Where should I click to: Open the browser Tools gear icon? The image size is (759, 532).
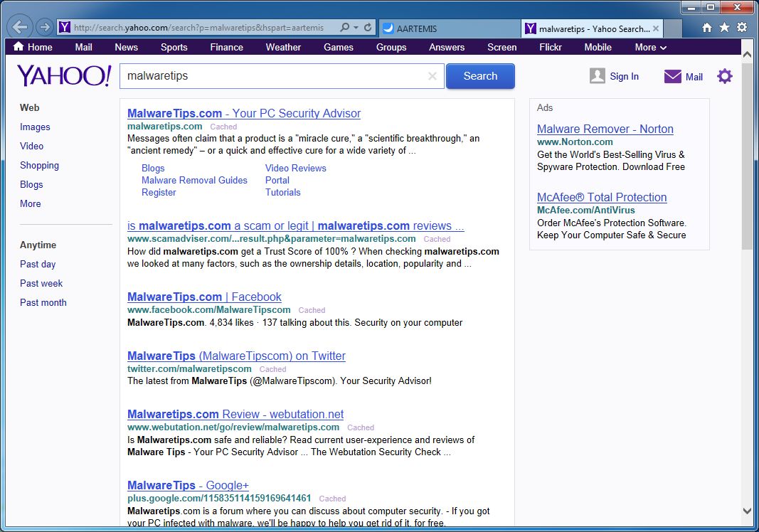(x=742, y=28)
